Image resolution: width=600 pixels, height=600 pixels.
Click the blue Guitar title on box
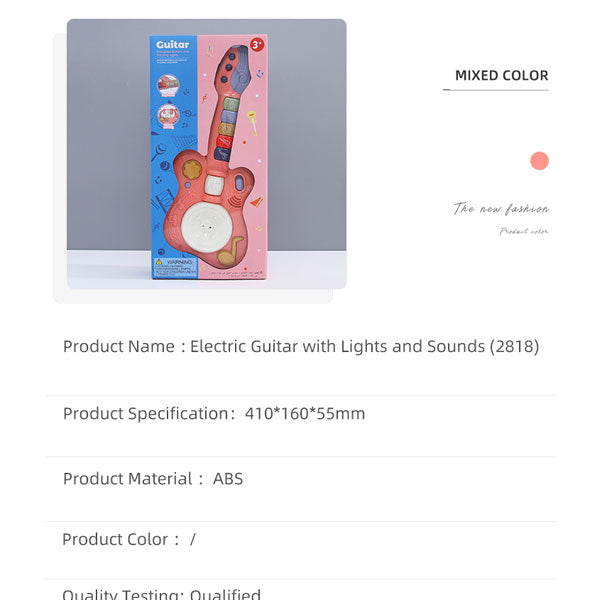click(172, 46)
